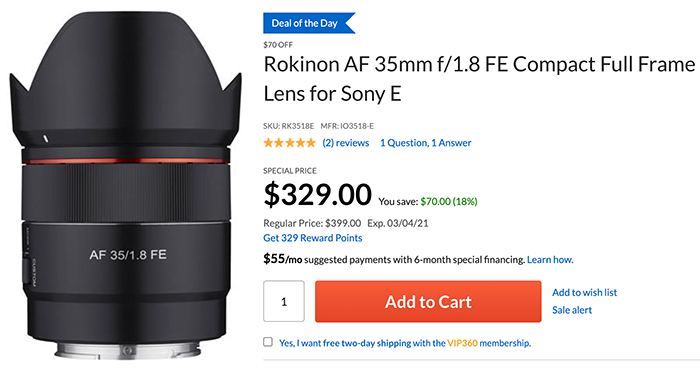Click Get 329 Reward Points link

pos(312,238)
